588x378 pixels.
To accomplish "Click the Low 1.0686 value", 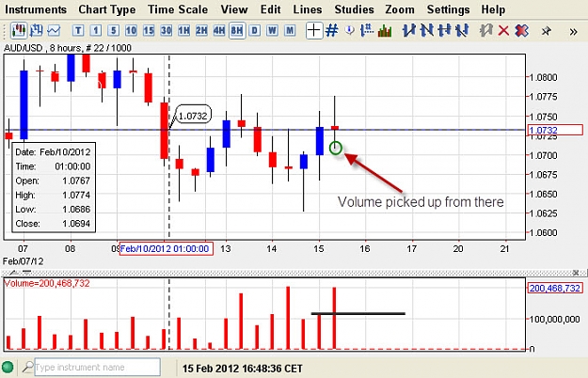I will pyautogui.click(x=76, y=209).
